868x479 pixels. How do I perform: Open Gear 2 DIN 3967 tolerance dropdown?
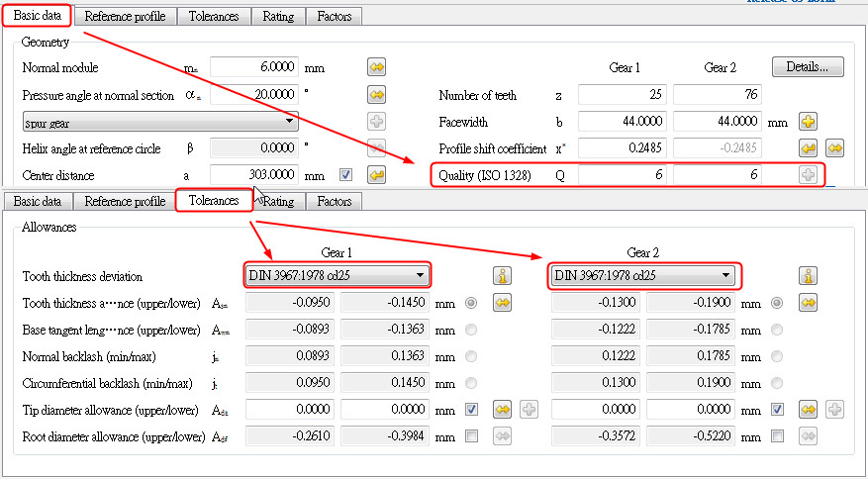(642, 275)
